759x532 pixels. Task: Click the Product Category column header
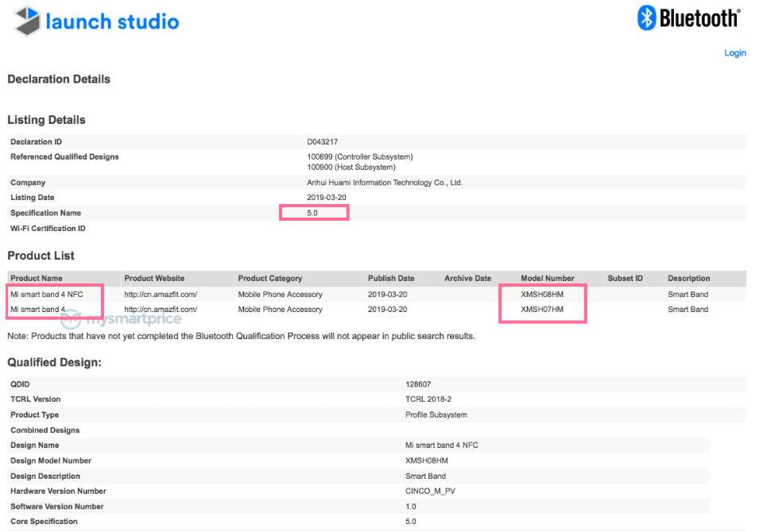[x=270, y=279]
